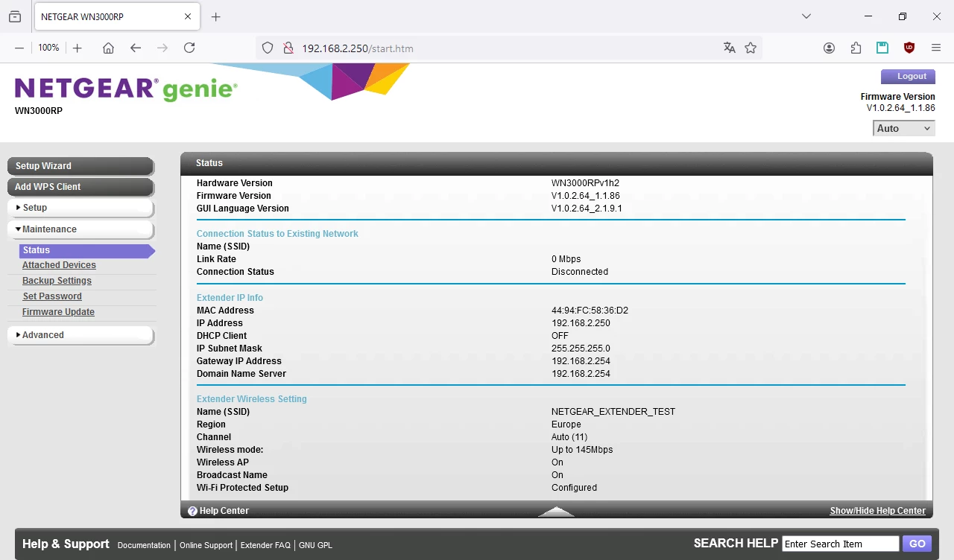Open Attached Devices page
Screen dimensions: 954x560
59,265
